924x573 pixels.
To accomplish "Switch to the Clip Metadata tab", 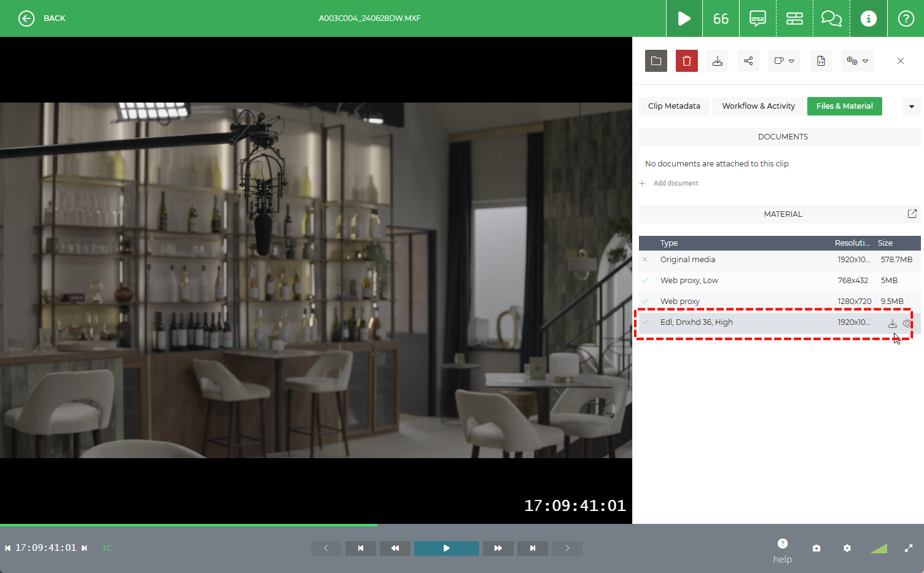I will click(x=674, y=106).
